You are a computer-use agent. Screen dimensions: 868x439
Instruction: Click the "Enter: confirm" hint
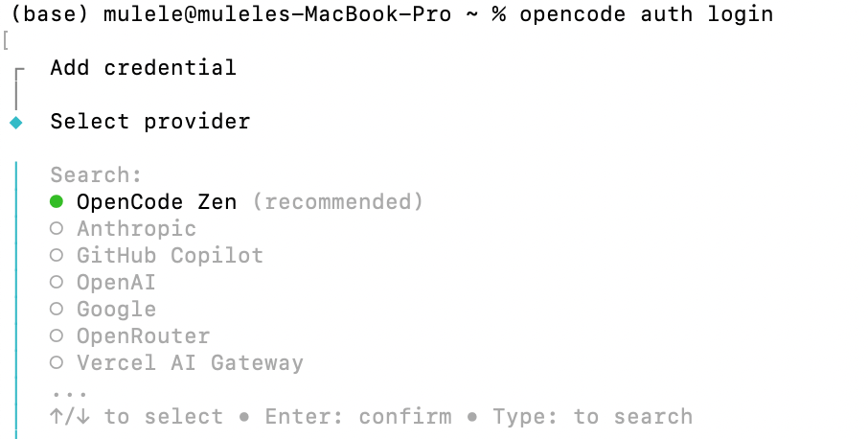(357, 416)
